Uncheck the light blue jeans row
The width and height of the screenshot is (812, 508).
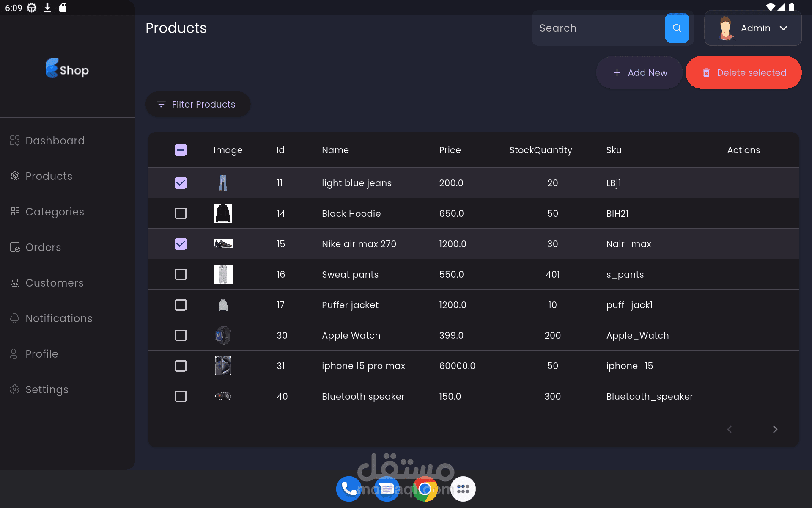point(181,183)
